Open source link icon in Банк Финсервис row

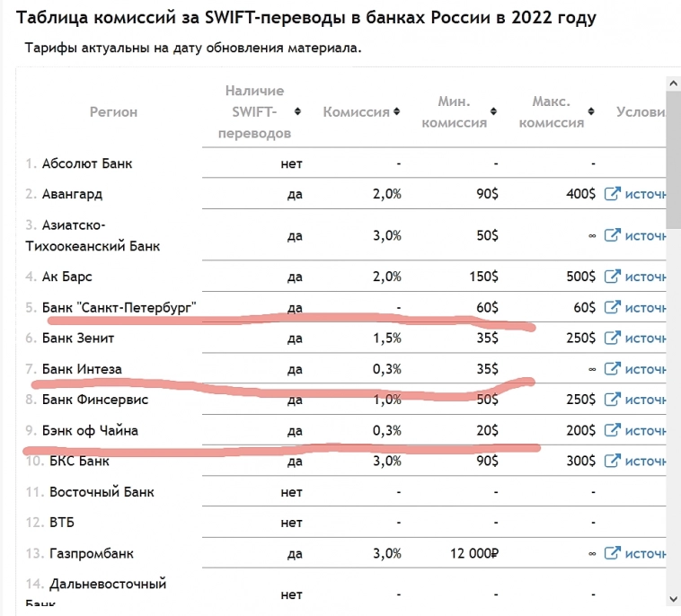(x=613, y=400)
